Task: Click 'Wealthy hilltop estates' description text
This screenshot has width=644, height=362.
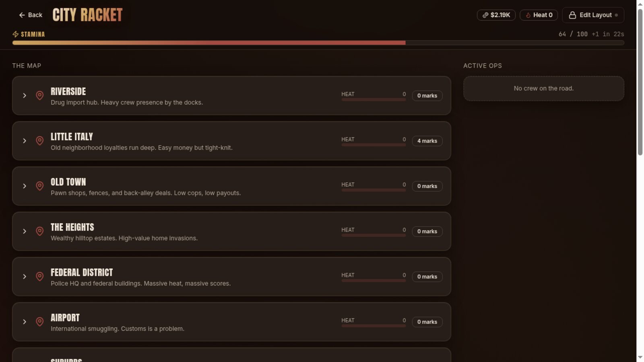Action: click(x=84, y=238)
